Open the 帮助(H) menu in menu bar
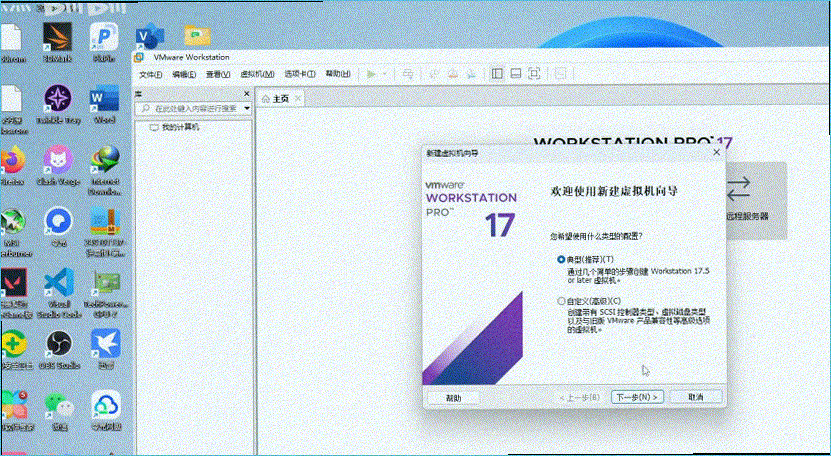 click(338, 74)
